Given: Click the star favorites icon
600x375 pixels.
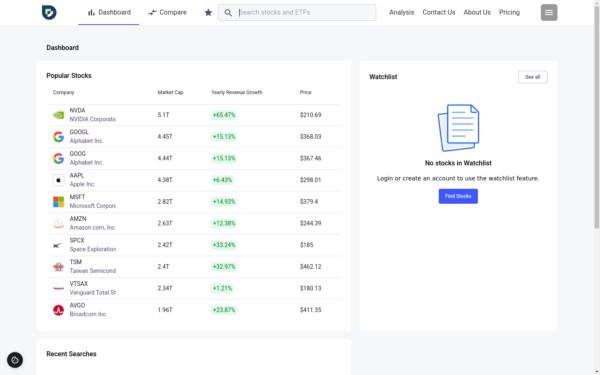Looking at the screenshot, I should (x=208, y=13).
